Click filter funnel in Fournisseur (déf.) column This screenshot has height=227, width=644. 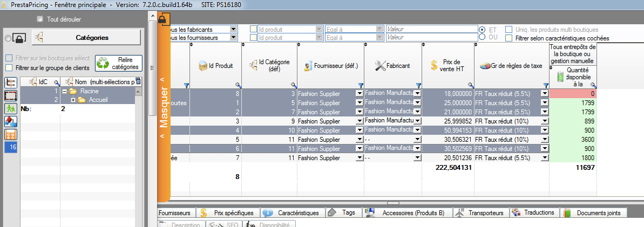click(361, 85)
